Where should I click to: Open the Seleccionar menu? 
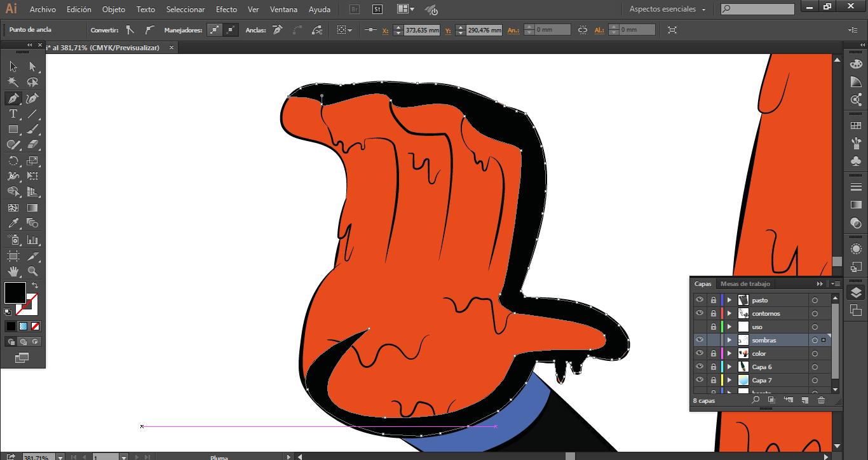(186, 10)
